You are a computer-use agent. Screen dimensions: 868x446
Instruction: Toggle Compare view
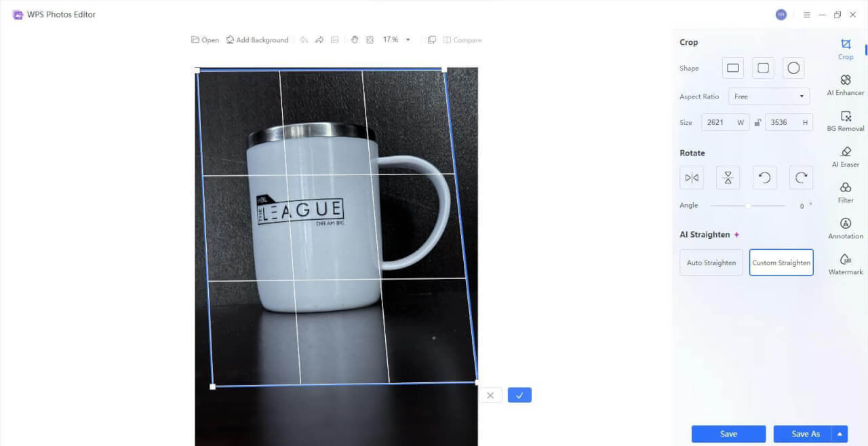(x=462, y=39)
